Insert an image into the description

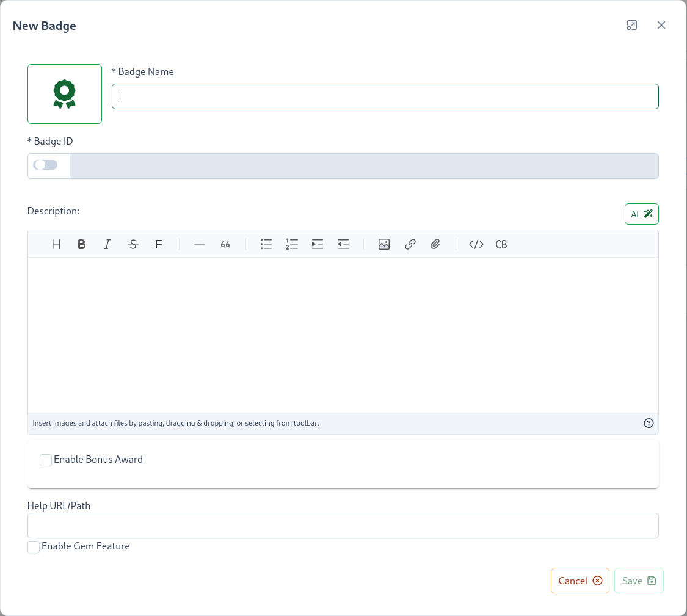tap(384, 244)
